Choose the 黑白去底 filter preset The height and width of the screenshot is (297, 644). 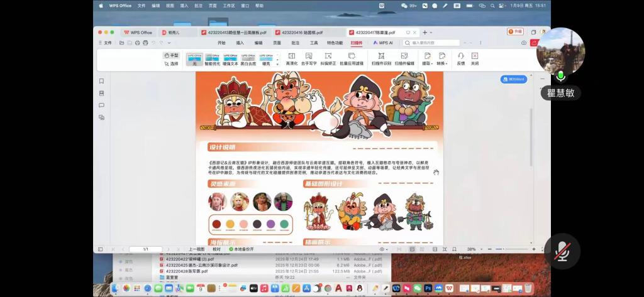click(248, 60)
